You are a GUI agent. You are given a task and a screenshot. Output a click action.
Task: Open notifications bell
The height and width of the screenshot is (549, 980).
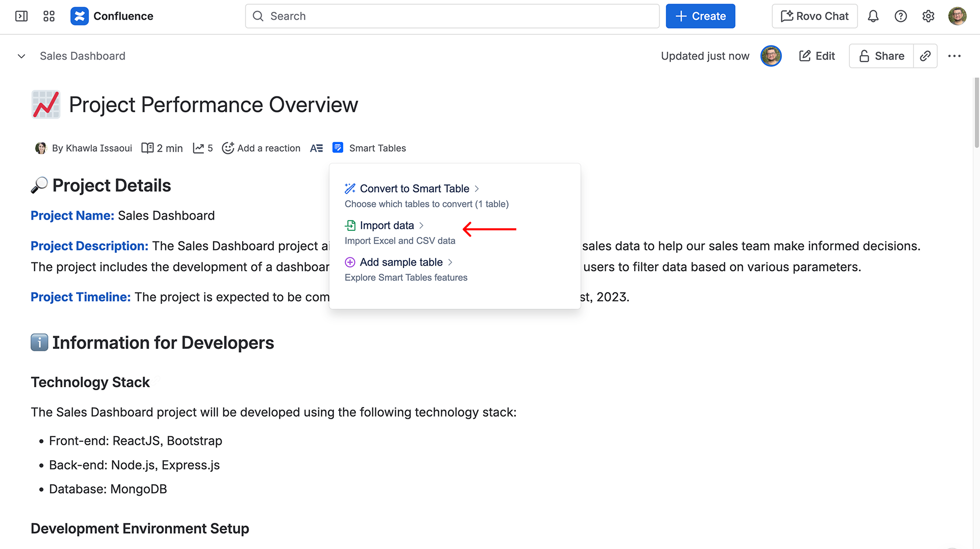point(873,16)
